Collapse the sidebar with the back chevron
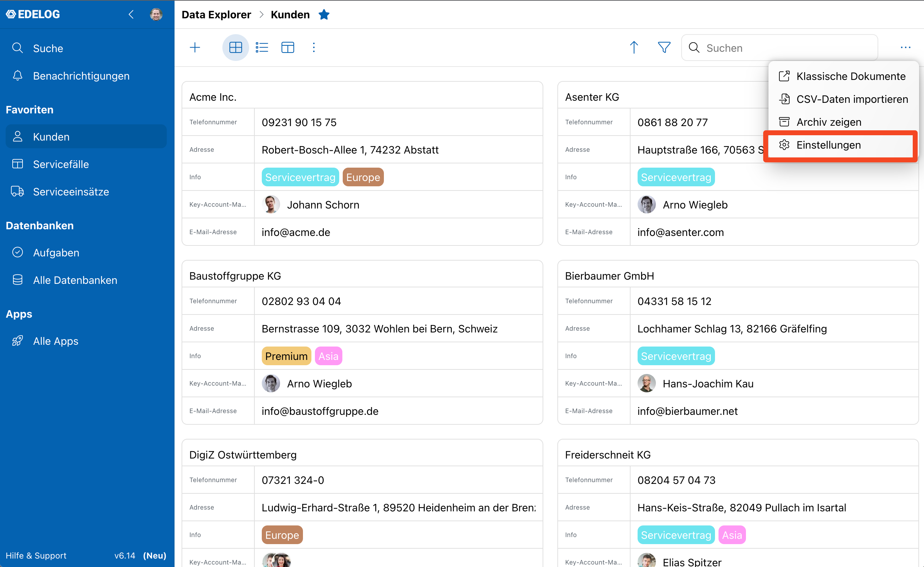The height and width of the screenshot is (567, 924). pyautogui.click(x=131, y=14)
